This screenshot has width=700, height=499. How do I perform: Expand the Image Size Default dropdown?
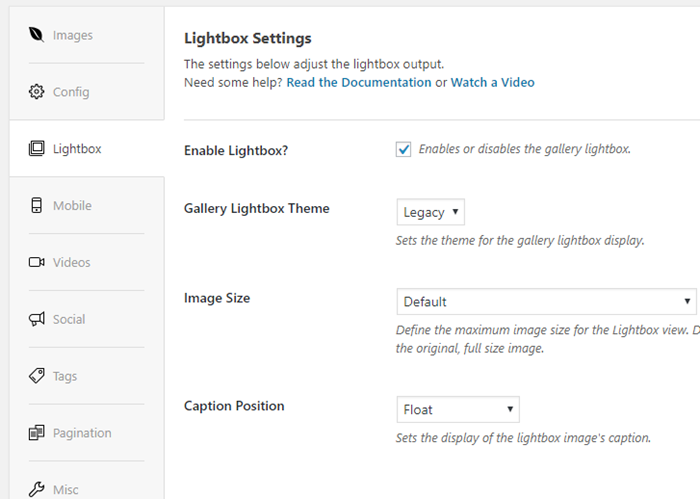[546, 301]
